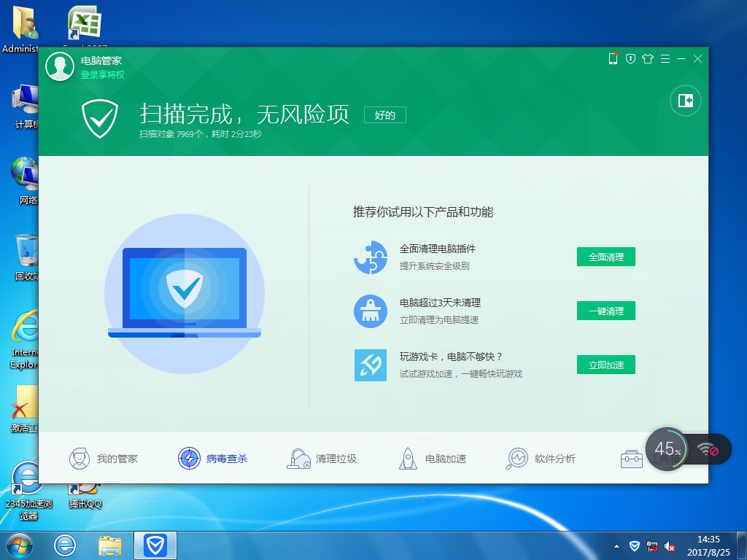The width and height of the screenshot is (747, 560).
Task: Open the 电脑加速 tab
Action: pos(432,459)
